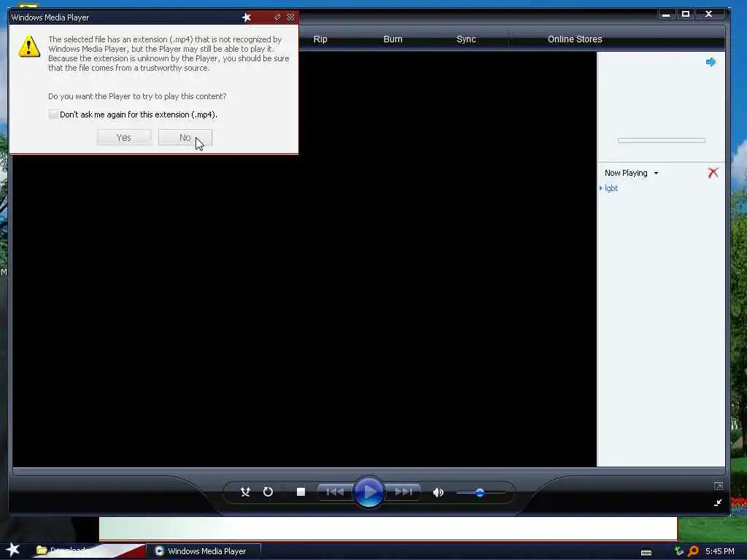Image resolution: width=747 pixels, height=560 pixels.
Task: Click the full screen icon
Action: (x=719, y=486)
